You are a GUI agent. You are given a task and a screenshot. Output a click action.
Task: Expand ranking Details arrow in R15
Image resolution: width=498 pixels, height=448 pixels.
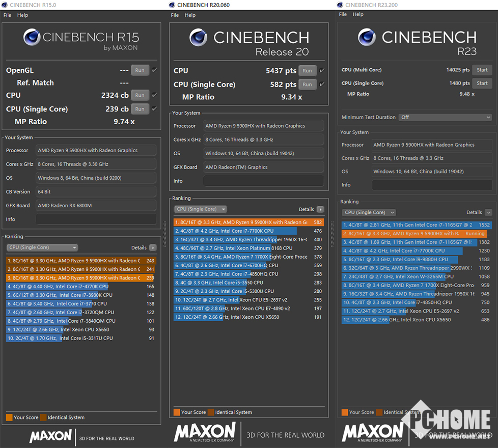[153, 247]
